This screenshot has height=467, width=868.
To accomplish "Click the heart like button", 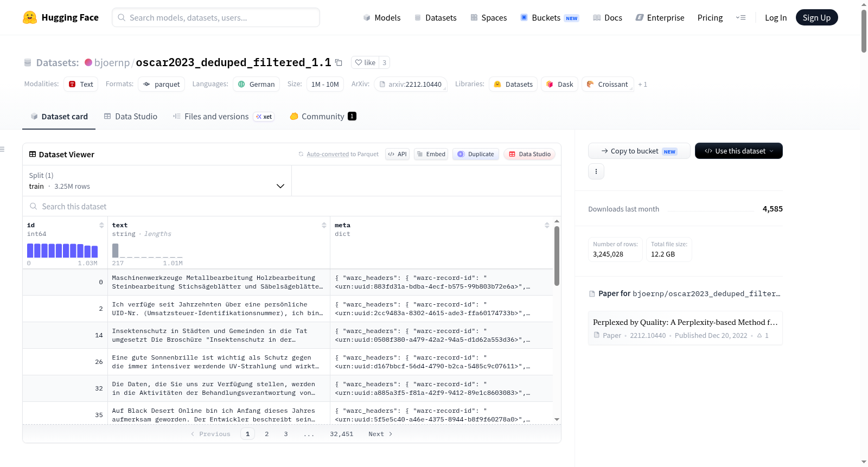I will [365, 62].
